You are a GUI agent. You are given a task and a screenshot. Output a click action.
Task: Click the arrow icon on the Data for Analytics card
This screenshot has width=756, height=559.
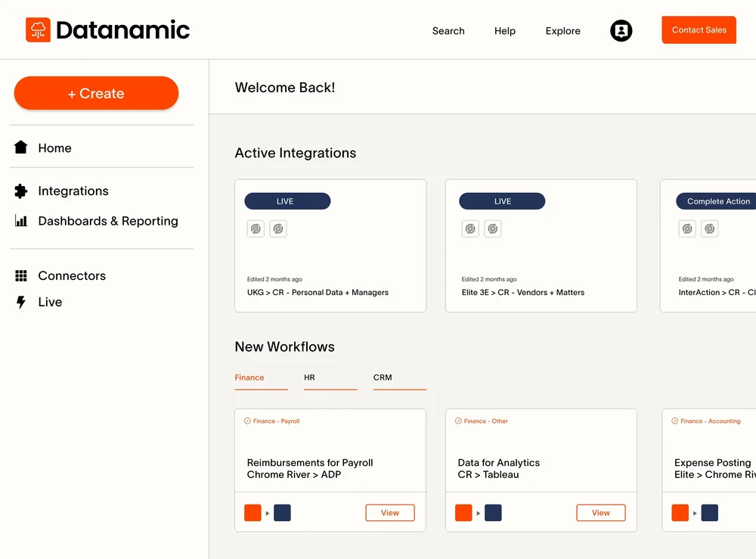[476, 513]
